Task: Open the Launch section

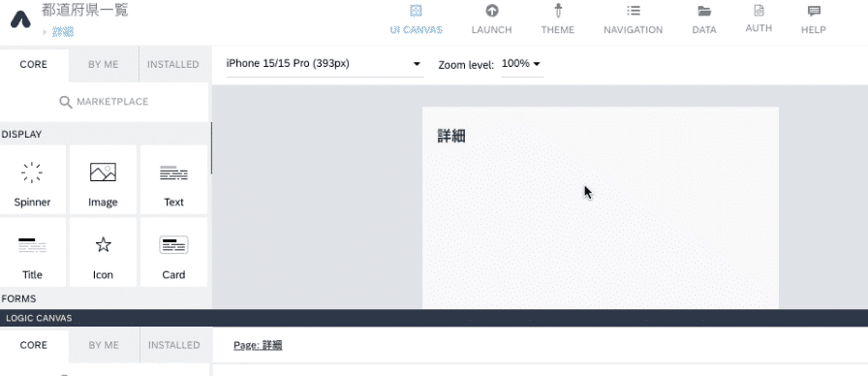Action: click(x=491, y=20)
